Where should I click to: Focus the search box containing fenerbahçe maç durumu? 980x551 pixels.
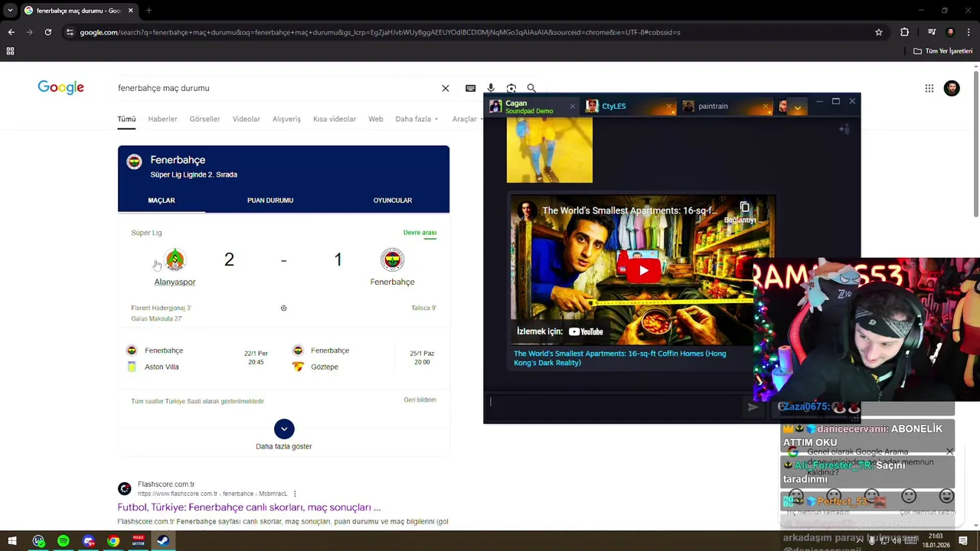click(x=276, y=88)
